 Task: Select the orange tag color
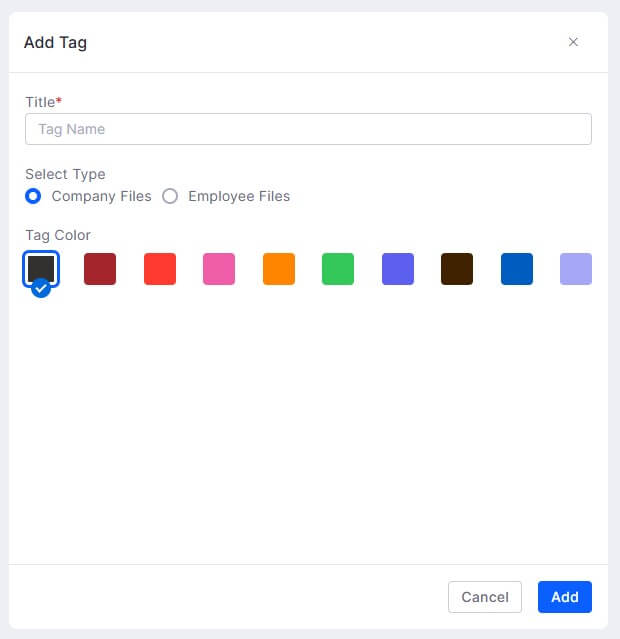(279, 269)
